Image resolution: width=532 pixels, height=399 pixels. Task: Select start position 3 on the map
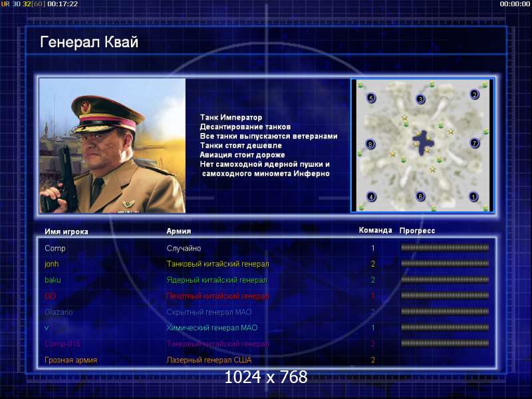point(420,99)
